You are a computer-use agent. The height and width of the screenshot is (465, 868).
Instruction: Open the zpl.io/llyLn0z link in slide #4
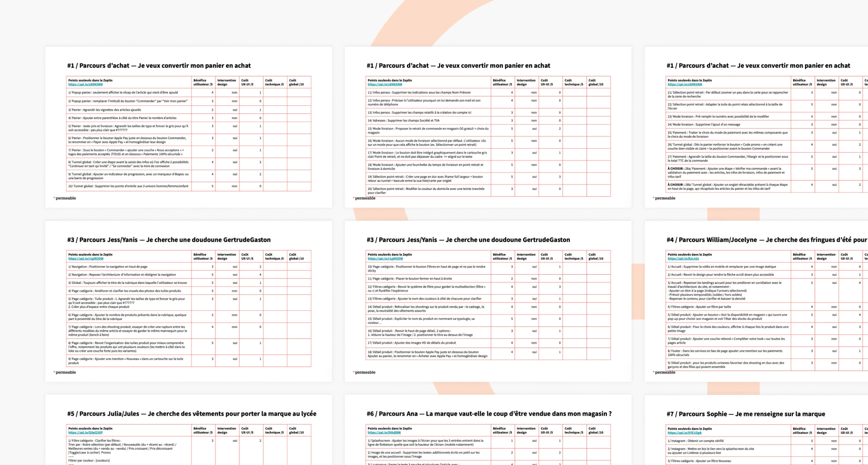tap(683, 259)
